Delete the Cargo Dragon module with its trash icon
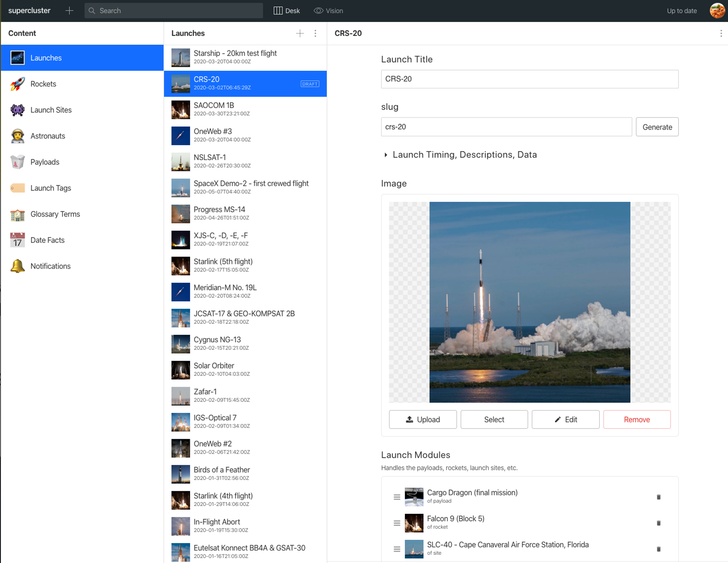The width and height of the screenshot is (728, 563). point(658,497)
